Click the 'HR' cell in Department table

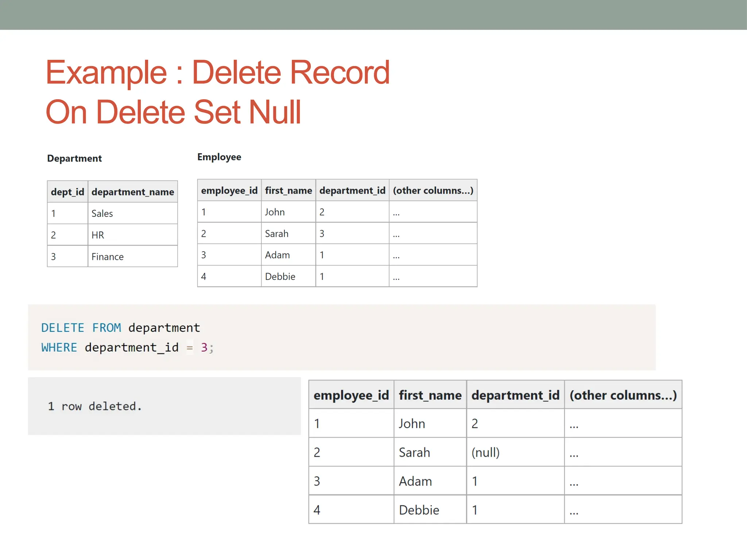point(133,235)
